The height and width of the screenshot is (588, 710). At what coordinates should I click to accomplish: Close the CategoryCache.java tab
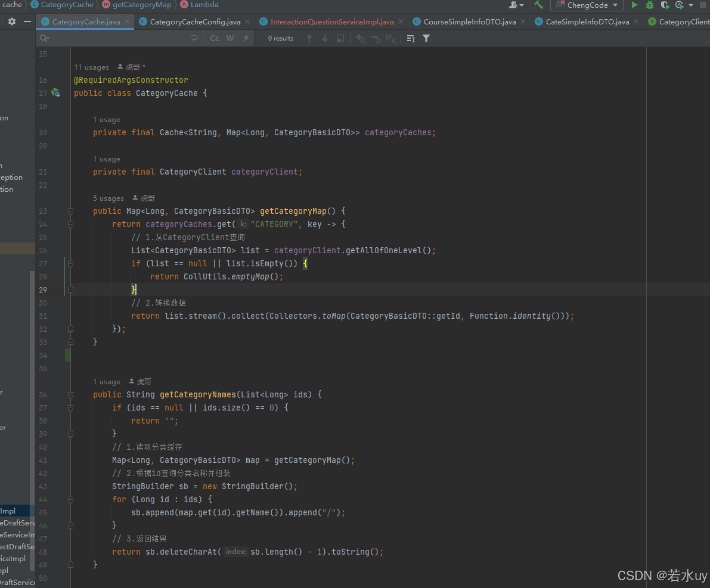tap(127, 21)
